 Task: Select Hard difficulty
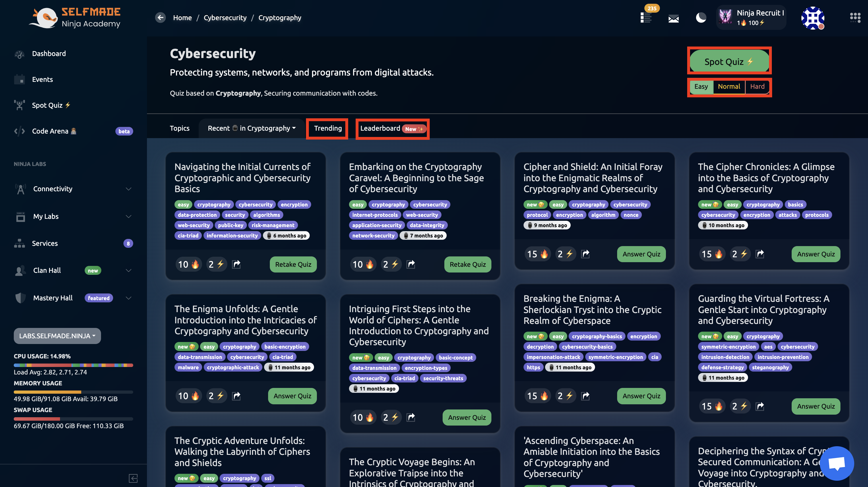[757, 87]
